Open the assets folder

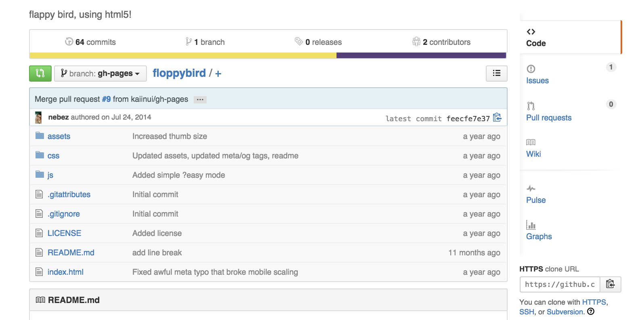pyautogui.click(x=59, y=136)
